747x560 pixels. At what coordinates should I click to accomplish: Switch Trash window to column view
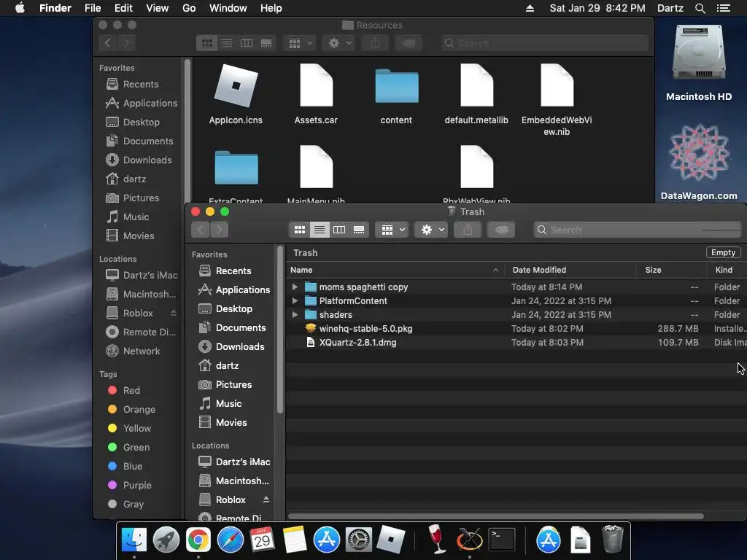pyautogui.click(x=339, y=230)
